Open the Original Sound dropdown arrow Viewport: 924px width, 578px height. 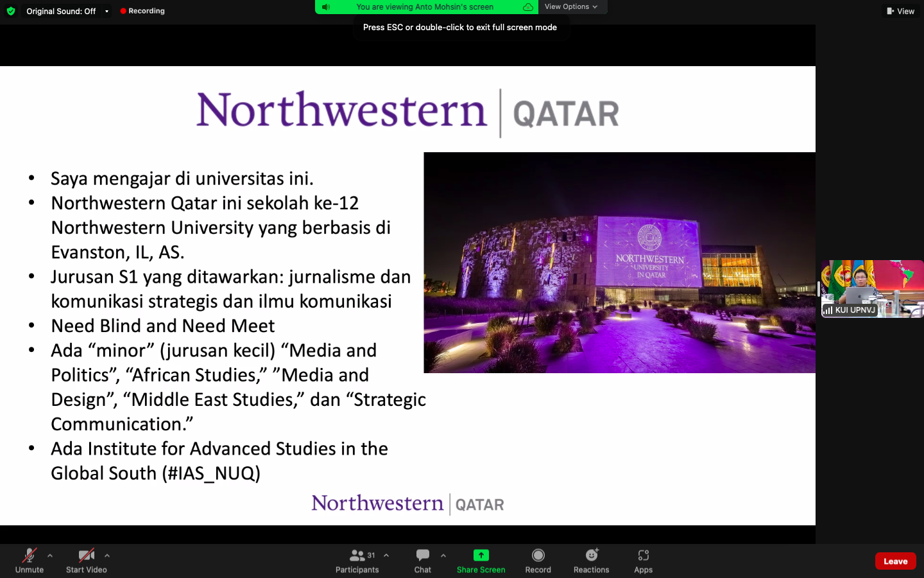[107, 11]
